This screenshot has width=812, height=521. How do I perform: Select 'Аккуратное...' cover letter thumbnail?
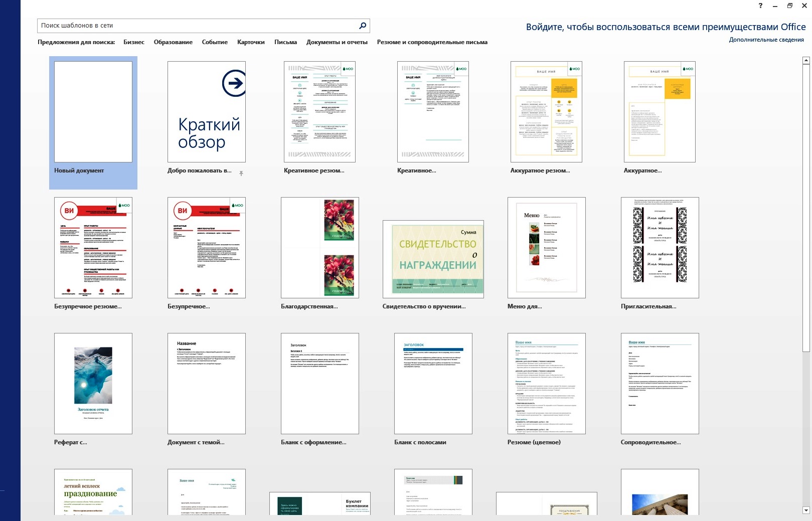tap(660, 112)
